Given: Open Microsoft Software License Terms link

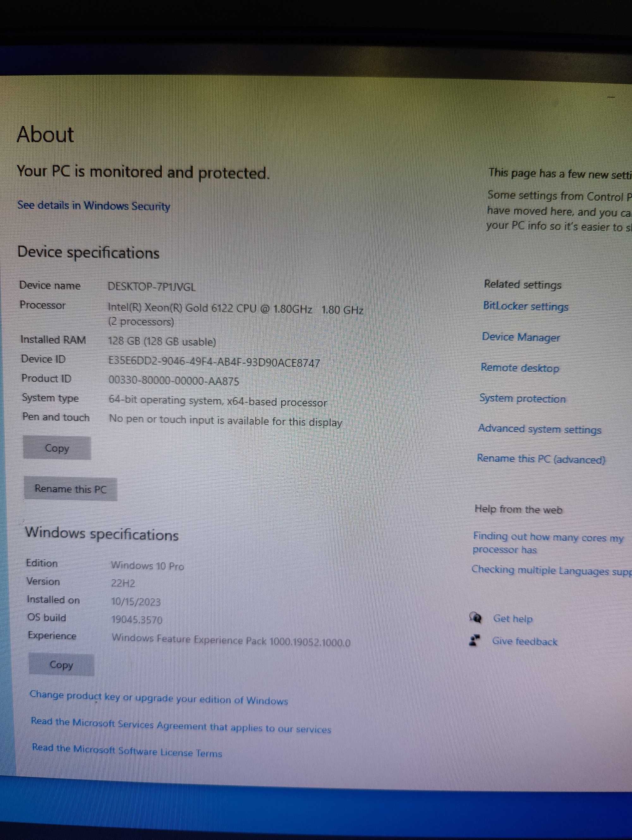Looking at the screenshot, I should point(127,750).
